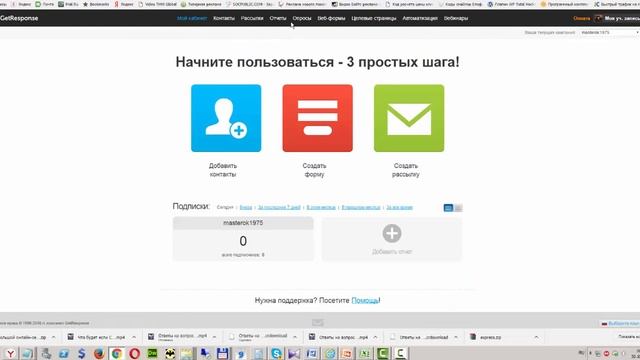
Task: Open the Почта bookmark
Action: (x=44, y=4)
